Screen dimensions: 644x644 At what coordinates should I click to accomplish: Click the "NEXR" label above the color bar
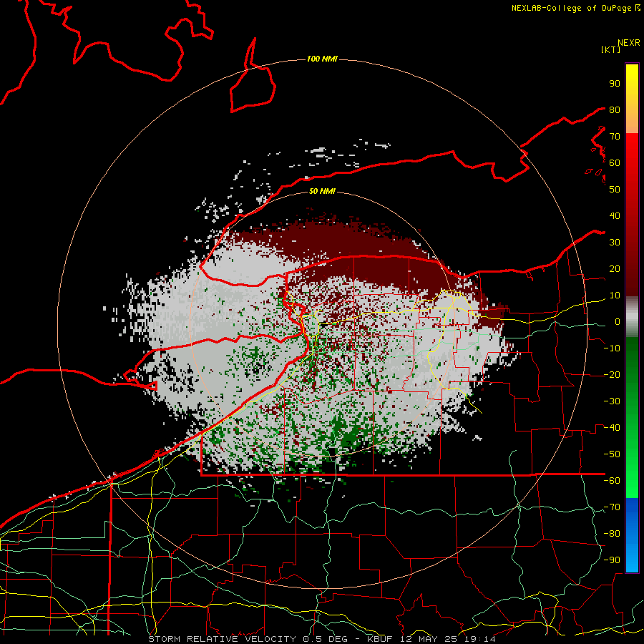(629, 43)
